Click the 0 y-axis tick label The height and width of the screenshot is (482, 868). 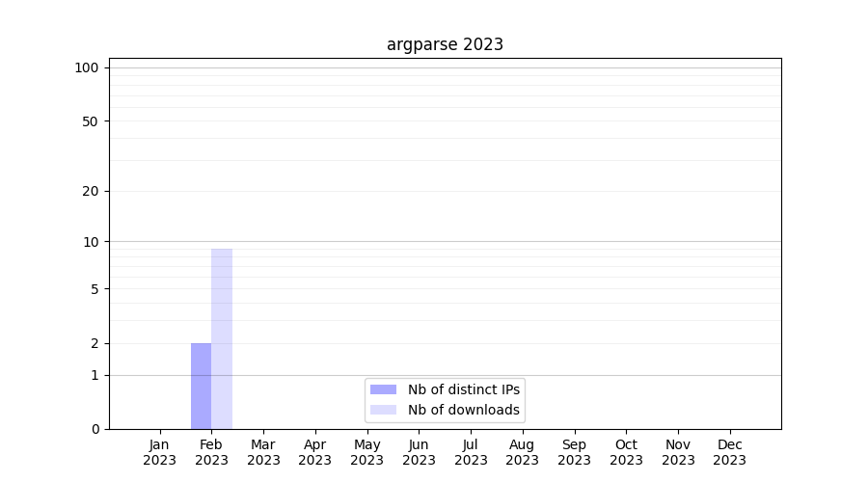(94, 429)
